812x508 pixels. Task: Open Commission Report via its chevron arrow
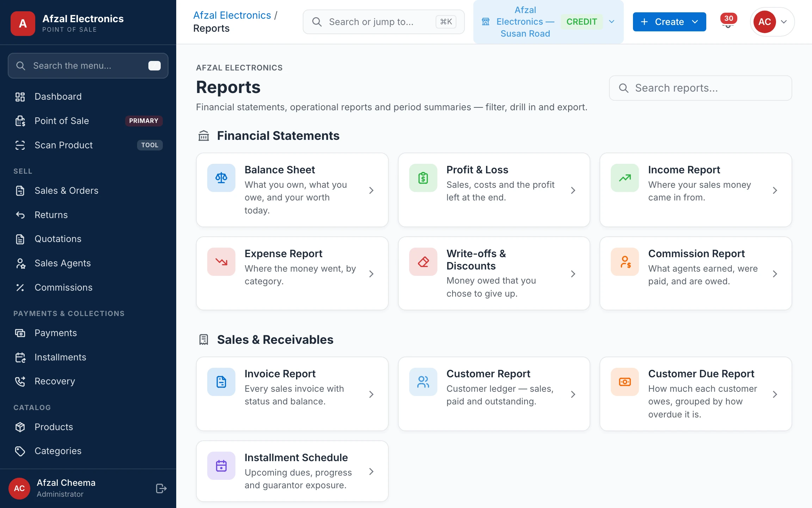pyautogui.click(x=775, y=274)
